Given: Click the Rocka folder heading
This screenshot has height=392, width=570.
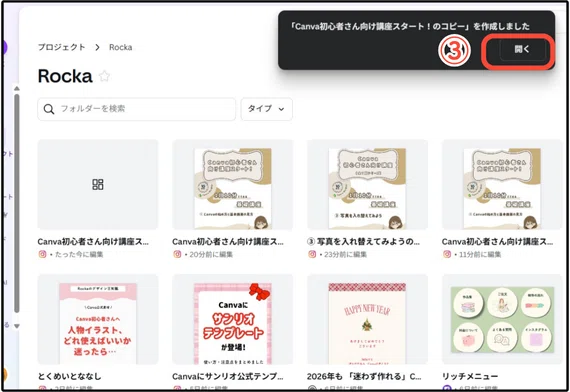Looking at the screenshot, I should point(65,76).
